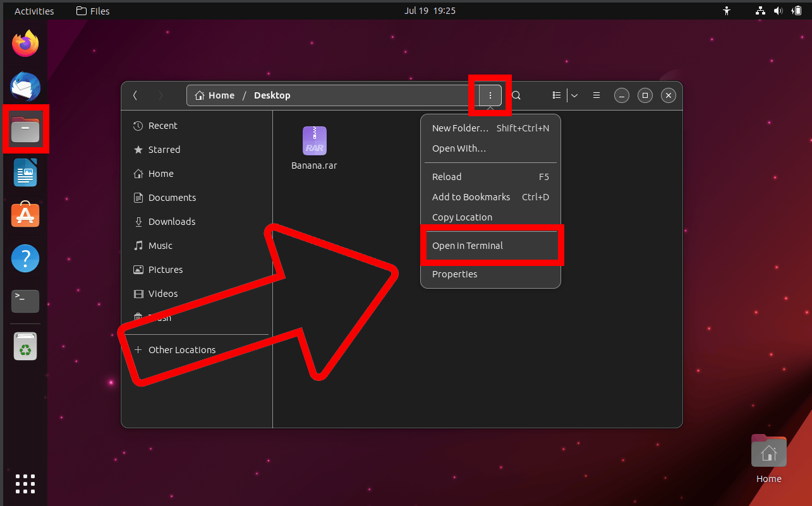Launch Thunderbird from the dock
The height and width of the screenshot is (506, 812).
click(25, 87)
